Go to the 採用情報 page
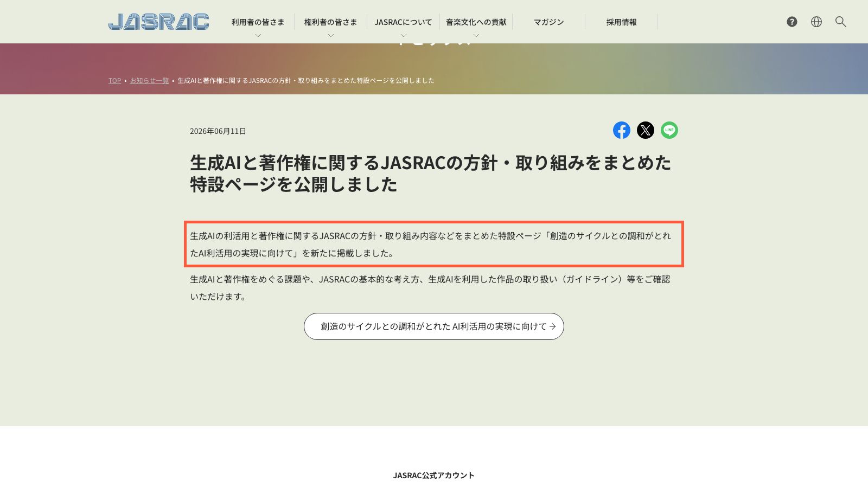 click(622, 22)
